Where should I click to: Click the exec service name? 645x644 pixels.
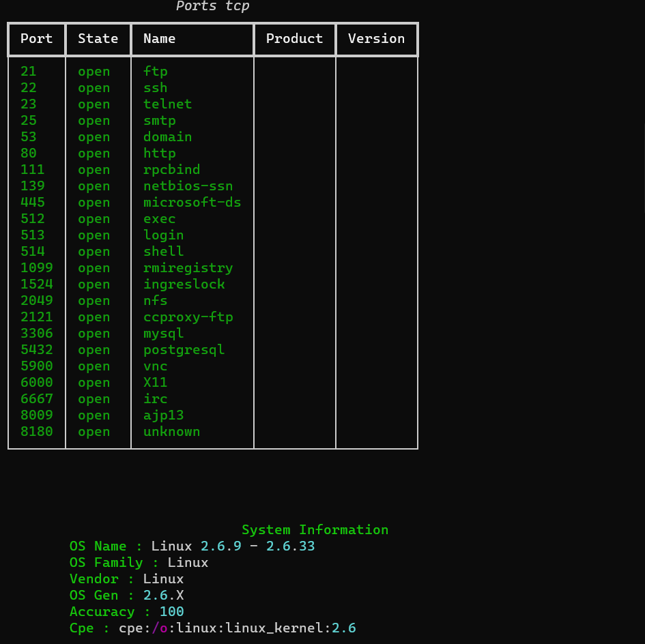[x=160, y=219]
